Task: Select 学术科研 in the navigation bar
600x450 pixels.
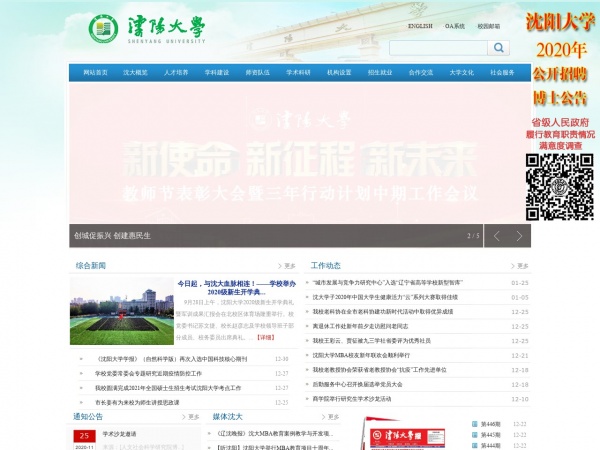Action: coord(298,73)
